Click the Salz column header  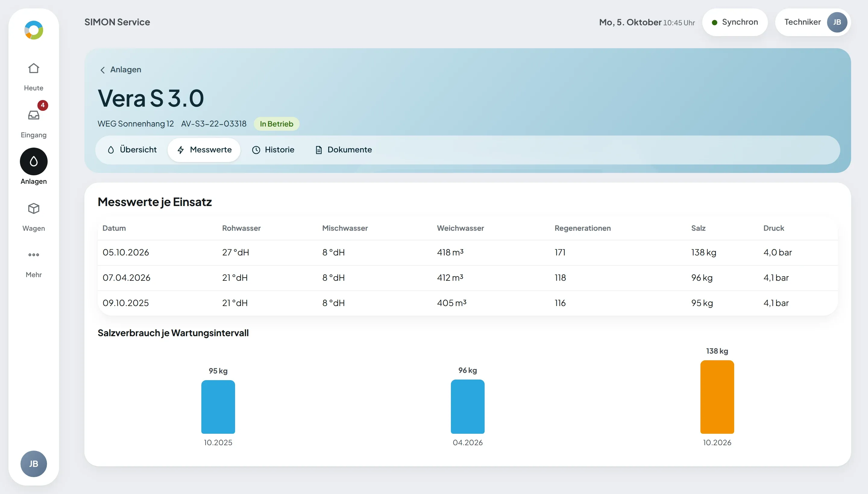tap(698, 228)
